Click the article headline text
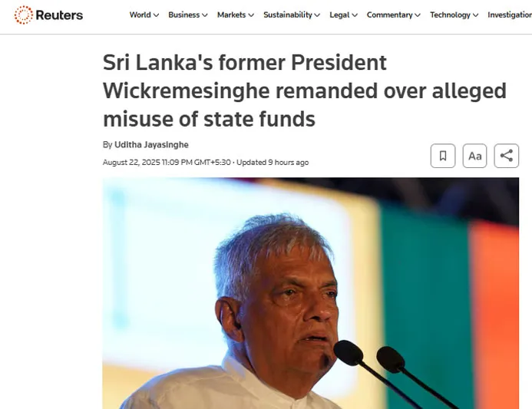The width and height of the screenshot is (532, 409). [304, 91]
